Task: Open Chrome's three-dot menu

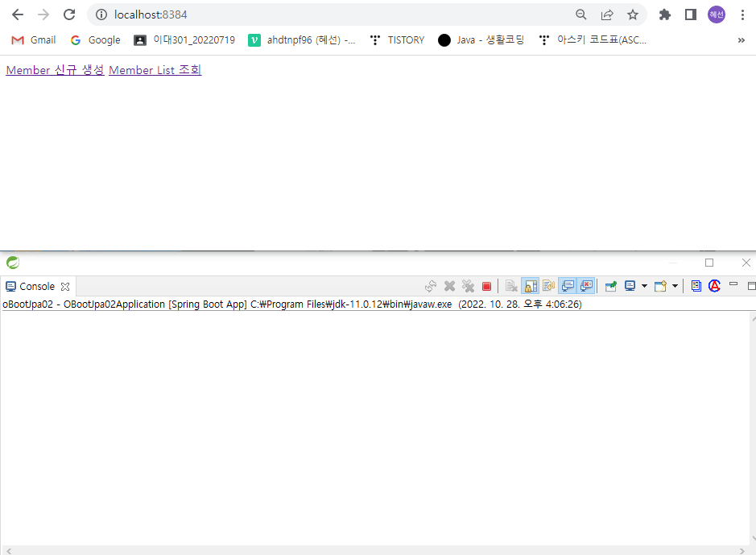Action: tap(742, 14)
